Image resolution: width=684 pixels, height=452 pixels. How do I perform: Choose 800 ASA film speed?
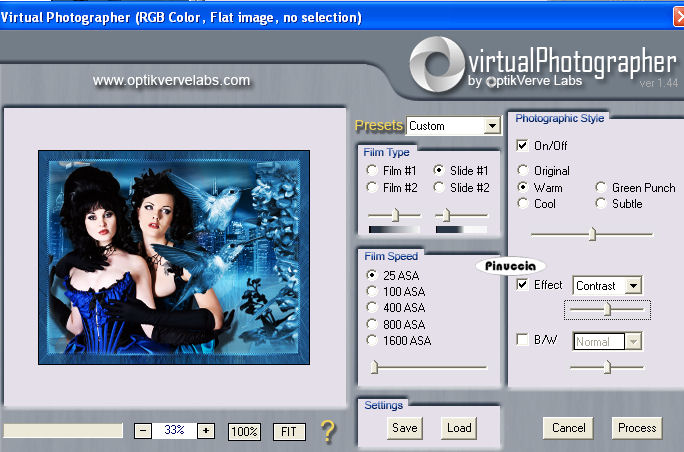(x=372, y=324)
